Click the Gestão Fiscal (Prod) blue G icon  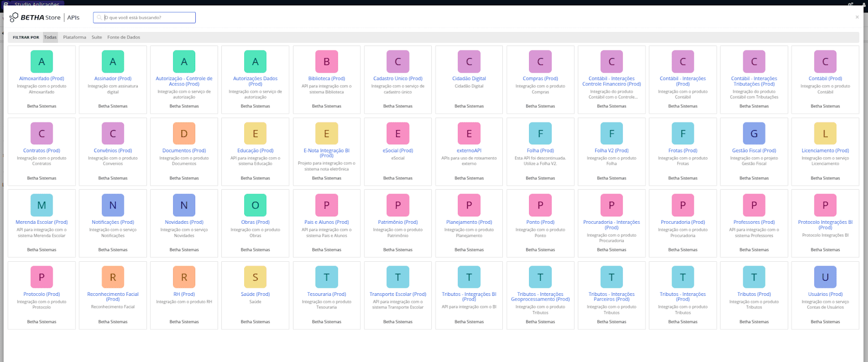click(x=754, y=134)
